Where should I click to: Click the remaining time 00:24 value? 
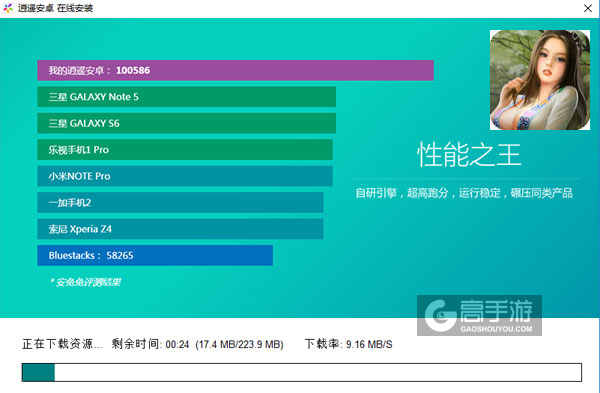(178, 345)
